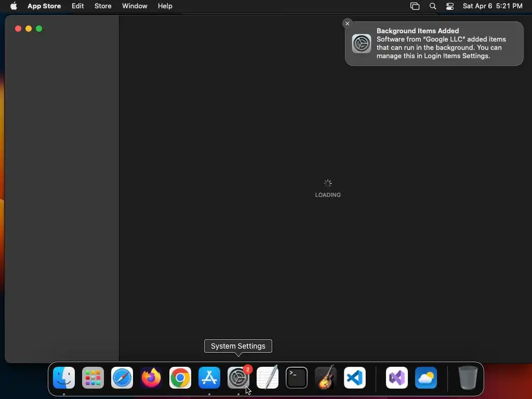Image resolution: width=532 pixels, height=399 pixels.
Task: Launch Terminal from the Dock
Action: coord(297,378)
